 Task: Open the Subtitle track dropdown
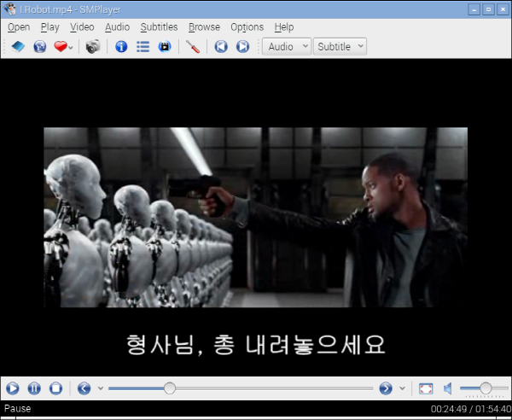coord(340,46)
